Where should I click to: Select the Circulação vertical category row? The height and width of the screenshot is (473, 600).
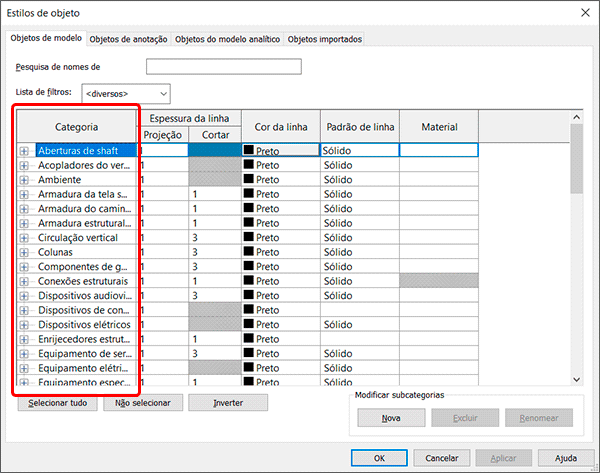[78, 238]
